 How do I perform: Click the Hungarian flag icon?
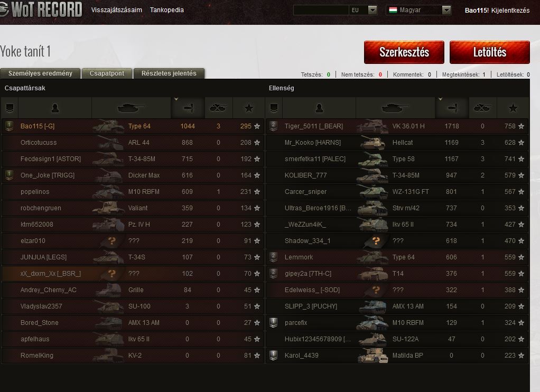point(393,10)
